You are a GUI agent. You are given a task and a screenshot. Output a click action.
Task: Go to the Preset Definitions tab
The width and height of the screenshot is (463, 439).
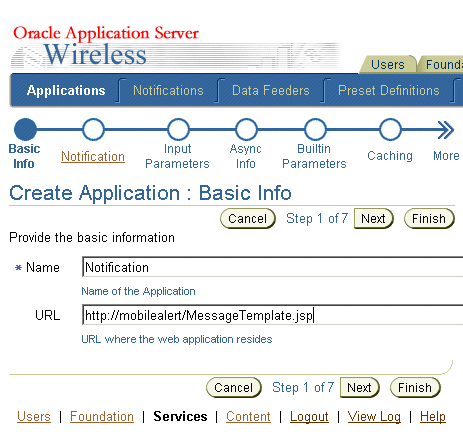coord(389,90)
